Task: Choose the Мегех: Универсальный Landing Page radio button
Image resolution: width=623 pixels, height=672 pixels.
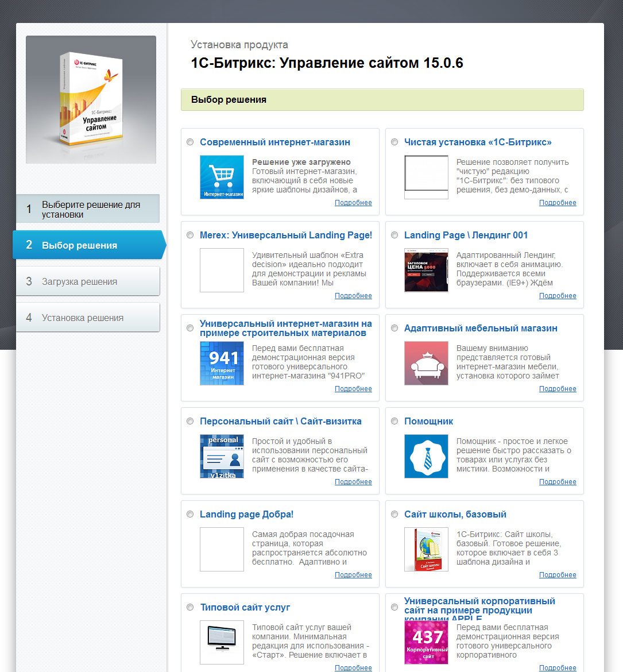Action: click(190, 235)
